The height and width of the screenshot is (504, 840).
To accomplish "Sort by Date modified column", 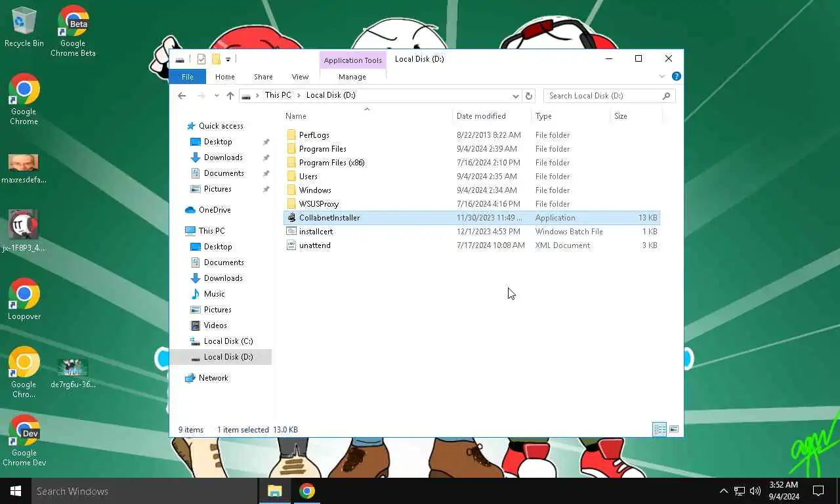I will 492,116.
